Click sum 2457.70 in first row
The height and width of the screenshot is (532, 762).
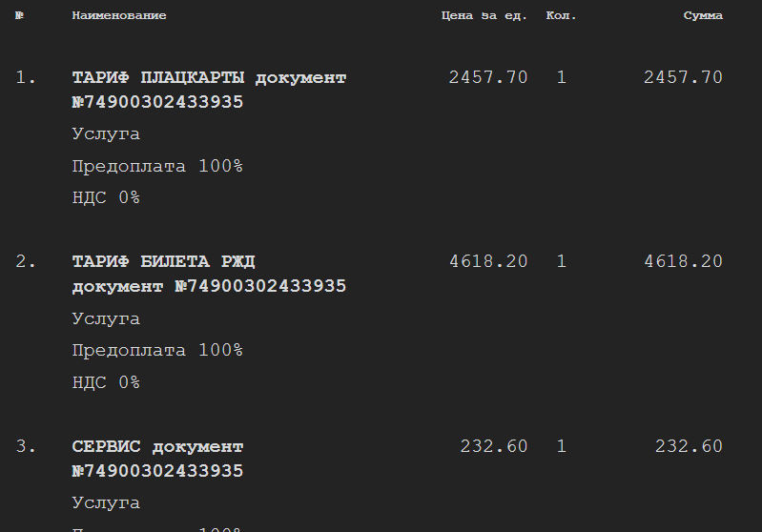coord(683,77)
